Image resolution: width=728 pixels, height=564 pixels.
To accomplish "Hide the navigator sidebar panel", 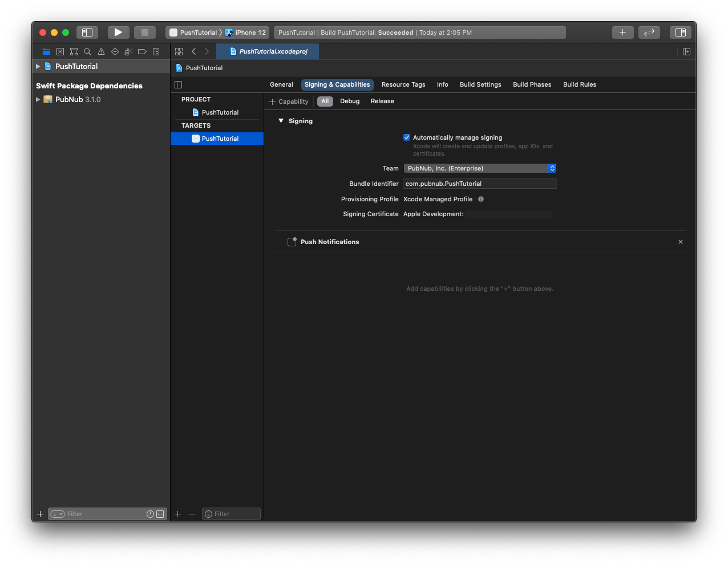I will coord(87,33).
